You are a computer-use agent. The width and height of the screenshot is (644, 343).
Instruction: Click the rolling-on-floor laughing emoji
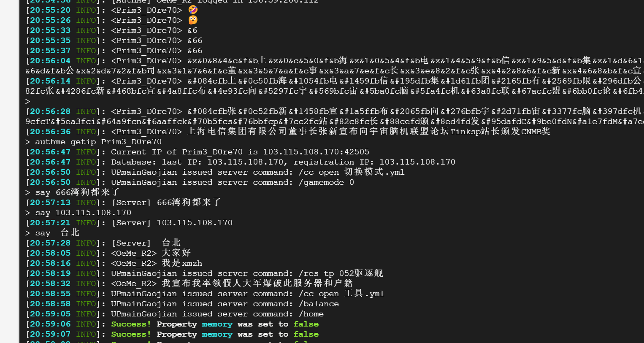tap(193, 10)
